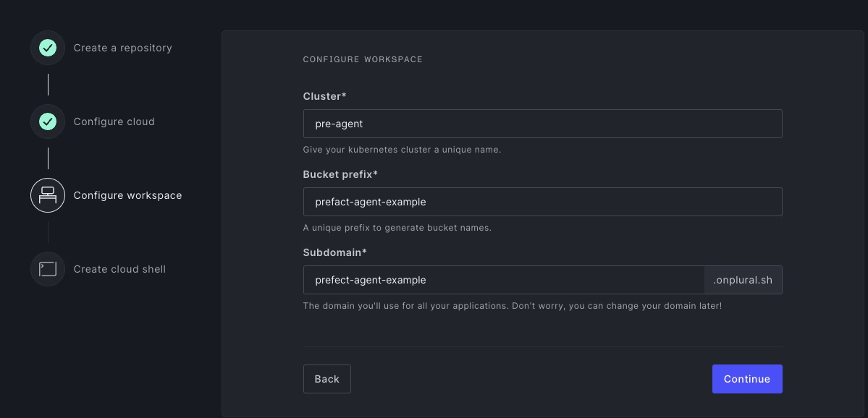Click the Back button

tap(327, 379)
